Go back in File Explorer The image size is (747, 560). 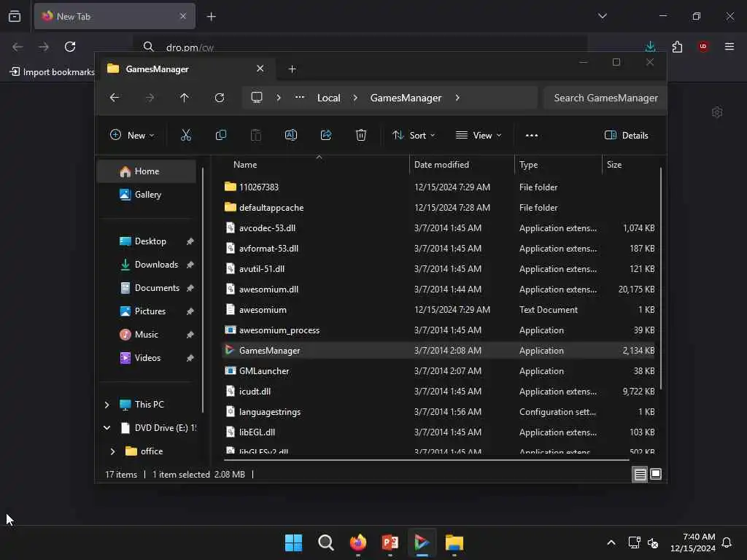click(115, 98)
